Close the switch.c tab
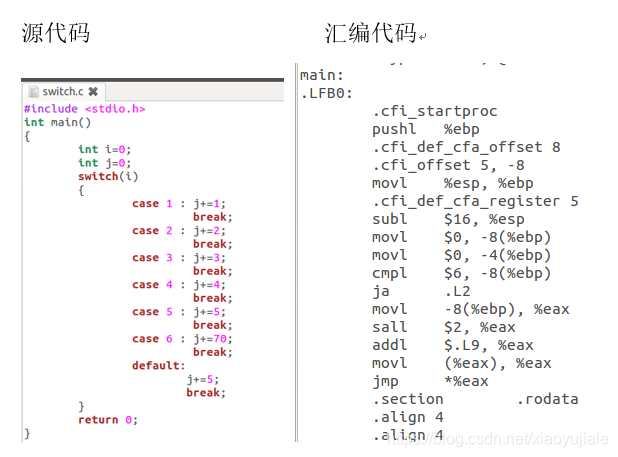Image resolution: width=618 pixels, height=457 pixels. [x=93, y=92]
